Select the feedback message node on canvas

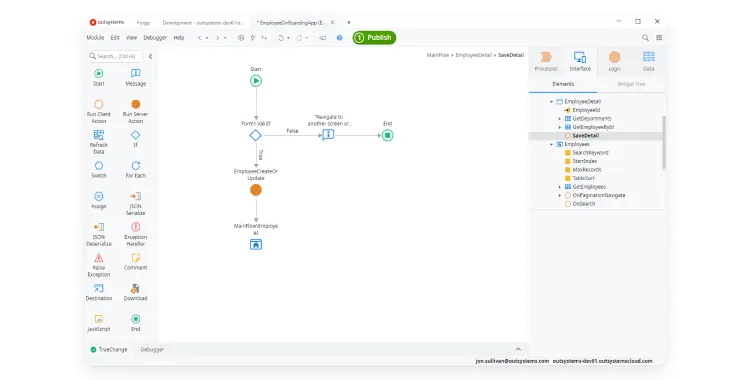pos(328,135)
